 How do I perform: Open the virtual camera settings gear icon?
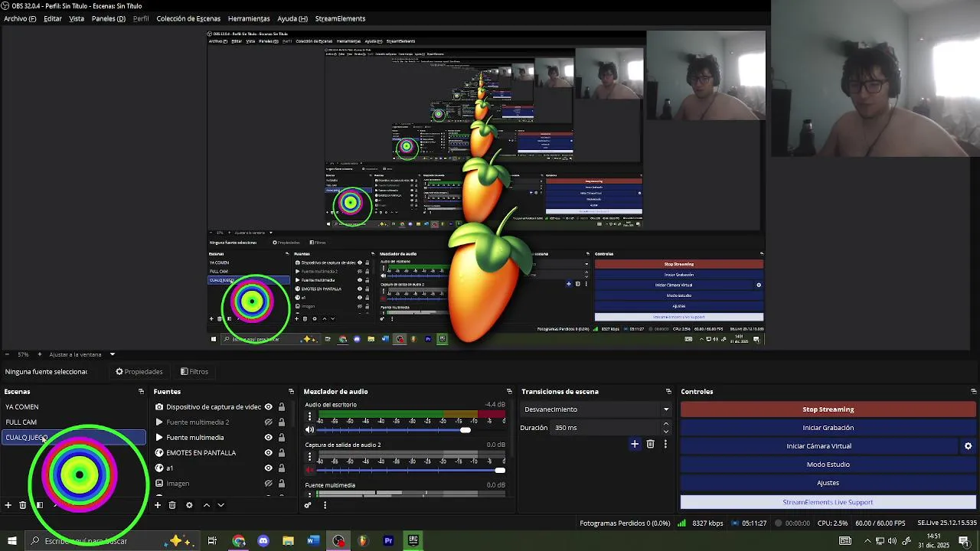968,446
